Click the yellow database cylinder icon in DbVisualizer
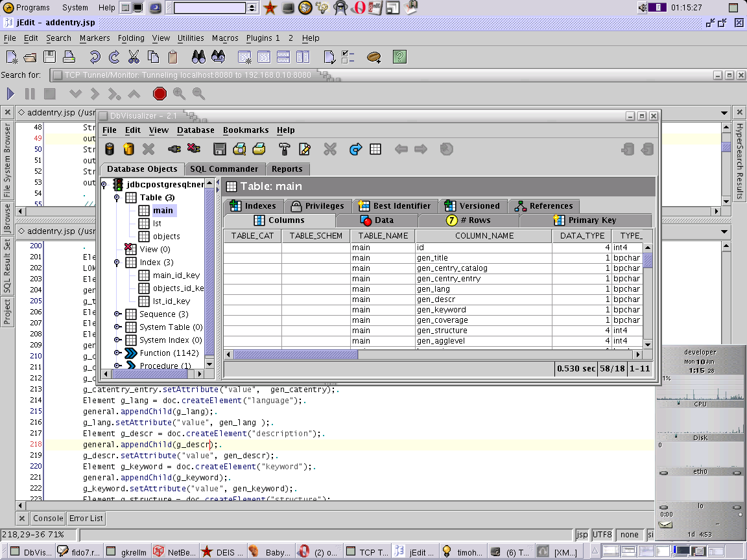747x560 pixels. tap(128, 150)
